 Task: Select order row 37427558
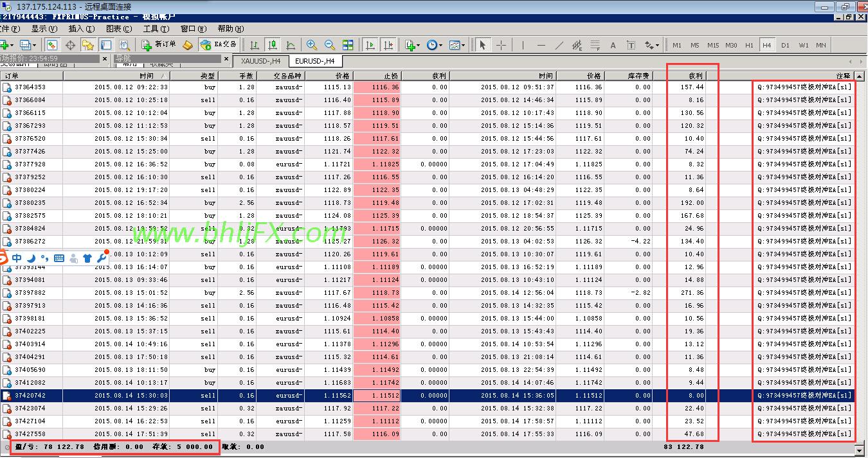tap(428, 434)
